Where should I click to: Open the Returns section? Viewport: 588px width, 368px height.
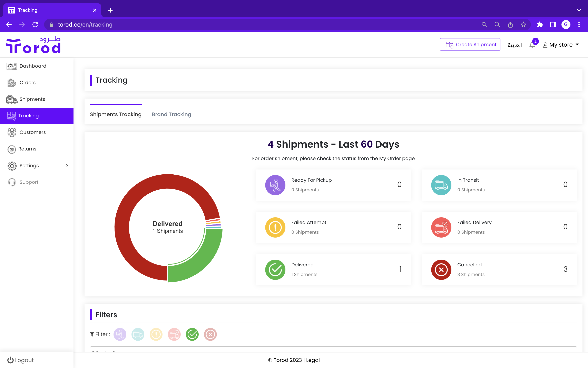click(x=37, y=149)
